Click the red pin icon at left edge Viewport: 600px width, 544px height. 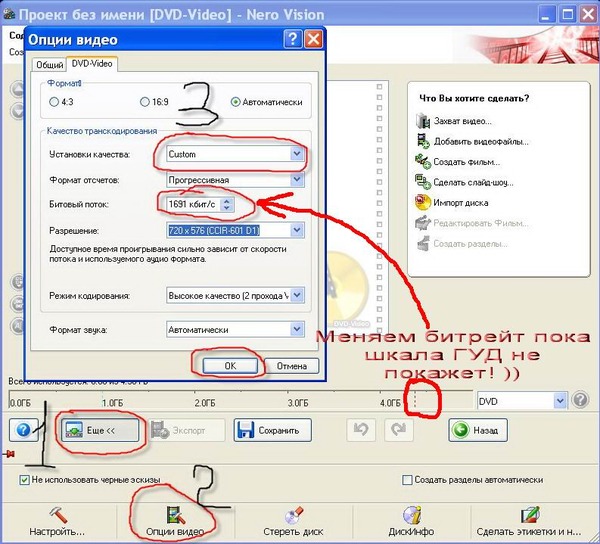9,454
